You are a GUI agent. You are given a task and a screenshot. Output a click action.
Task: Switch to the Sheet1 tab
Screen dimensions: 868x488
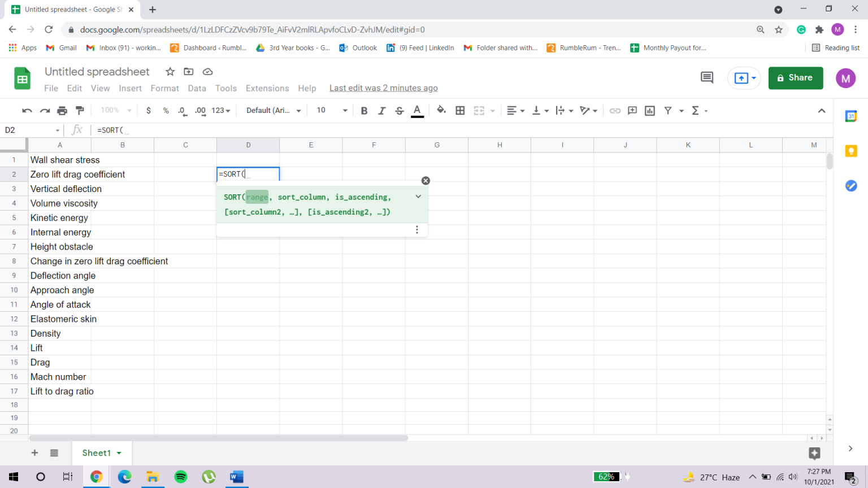point(97,452)
